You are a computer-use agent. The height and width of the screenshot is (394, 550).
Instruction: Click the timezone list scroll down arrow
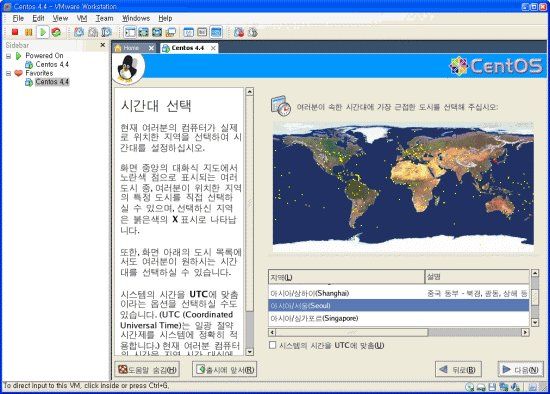pos(535,322)
